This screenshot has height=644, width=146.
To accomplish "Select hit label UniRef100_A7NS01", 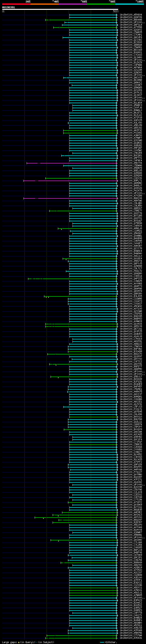I will [x=131, y=590].
